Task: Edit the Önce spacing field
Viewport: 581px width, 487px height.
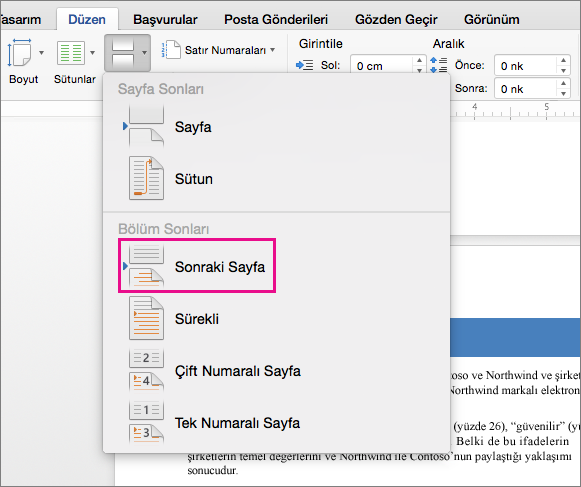Action: point(525,66)
